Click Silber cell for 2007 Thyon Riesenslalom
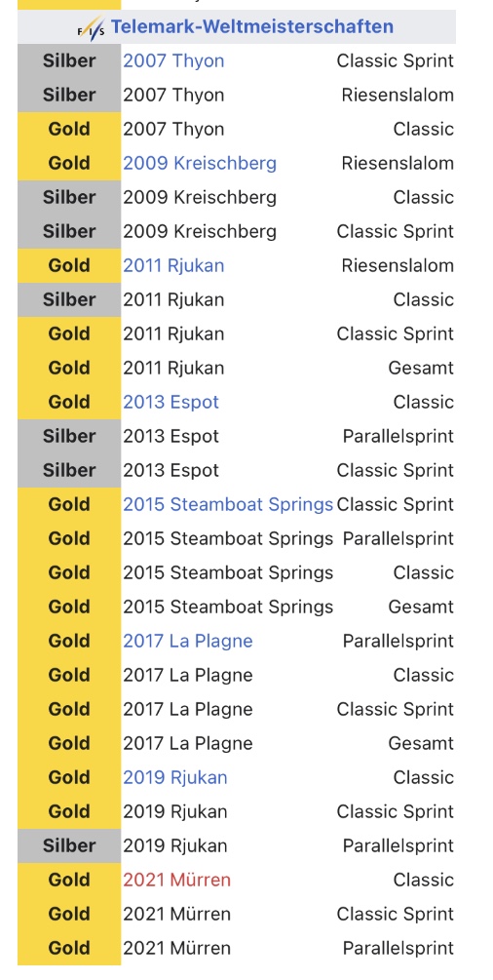This screenshot has height=980, width=493. click(x=69, y=95)
